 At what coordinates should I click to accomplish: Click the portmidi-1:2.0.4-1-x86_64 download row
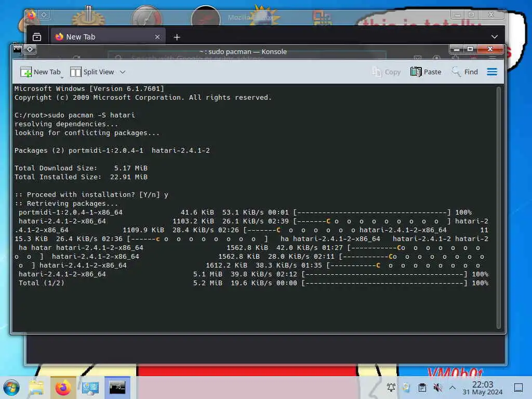coord(245,212)
